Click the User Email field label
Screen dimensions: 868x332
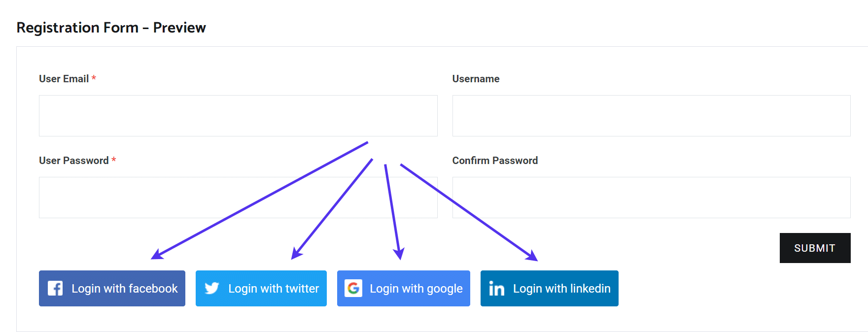[64, 78]
